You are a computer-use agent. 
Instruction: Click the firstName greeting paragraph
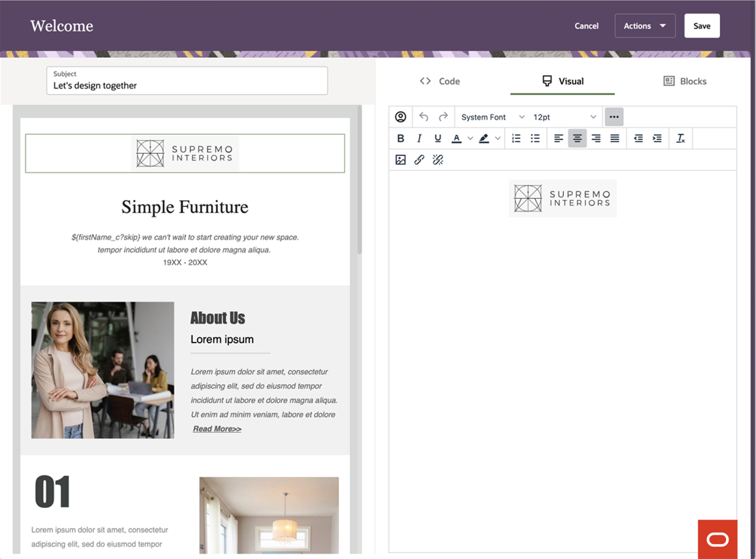[x=185, y=243]
